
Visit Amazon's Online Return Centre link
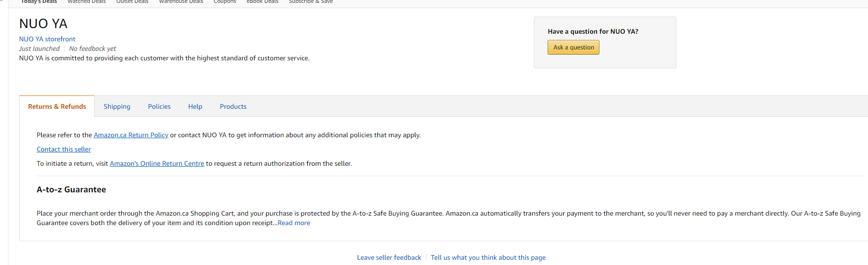157,163
